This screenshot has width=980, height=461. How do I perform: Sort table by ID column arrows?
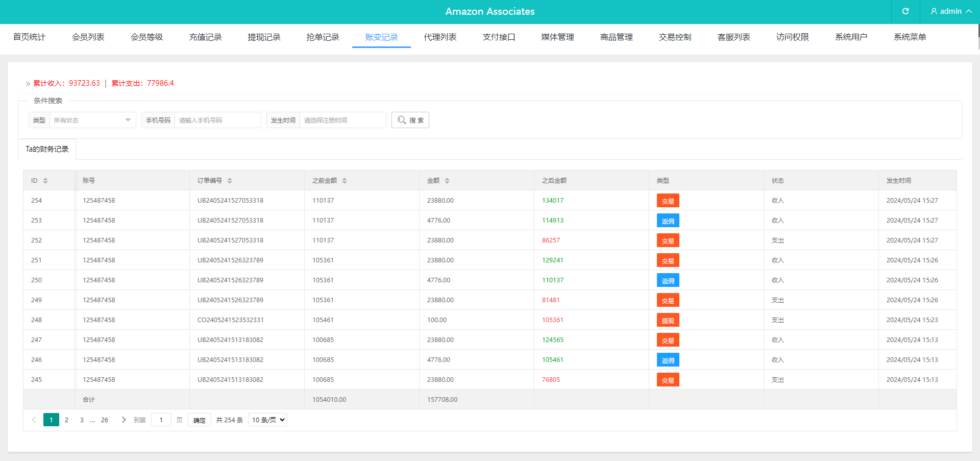tap(45, 181)
